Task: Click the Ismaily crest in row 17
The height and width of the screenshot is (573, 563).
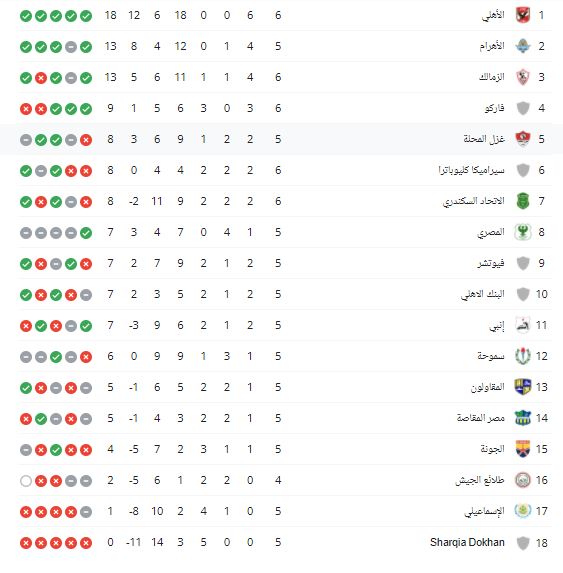Action: coord(523,511)
